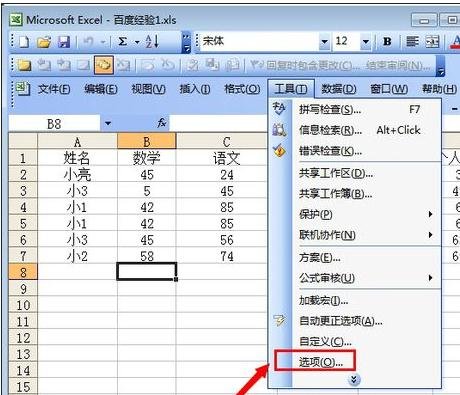Click the AutoCorrect options icon in the menu
This screenshot has height=395, width=460.
click(x=279, y=321)
